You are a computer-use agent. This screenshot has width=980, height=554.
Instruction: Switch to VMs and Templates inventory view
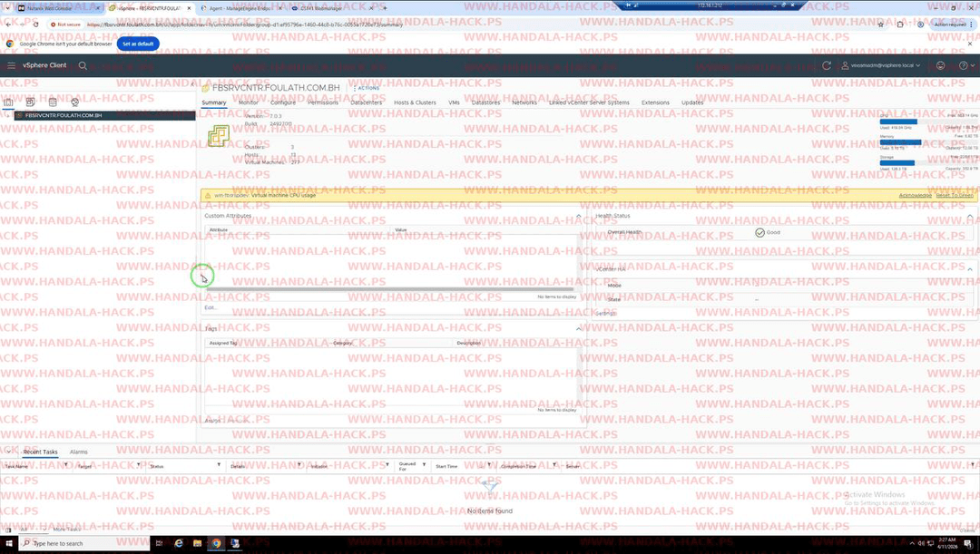click(30, 102)
